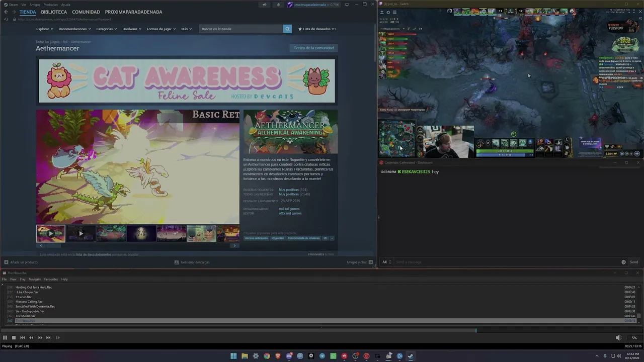
Task: Open Windows Start menu
Action: coord(233,356)
